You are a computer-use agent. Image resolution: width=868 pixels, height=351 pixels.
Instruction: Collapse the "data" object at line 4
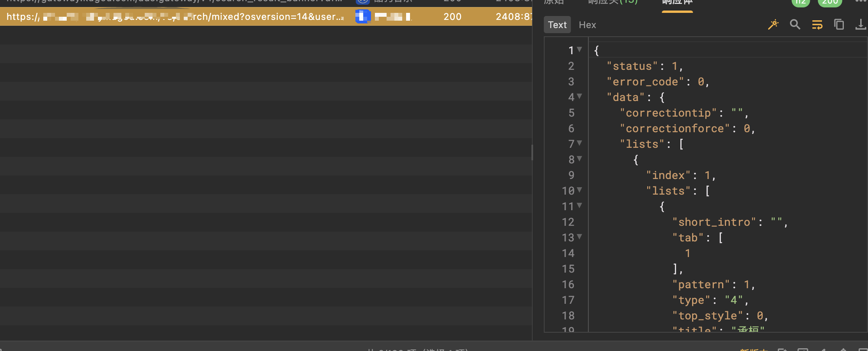click(x=579, y=96)
